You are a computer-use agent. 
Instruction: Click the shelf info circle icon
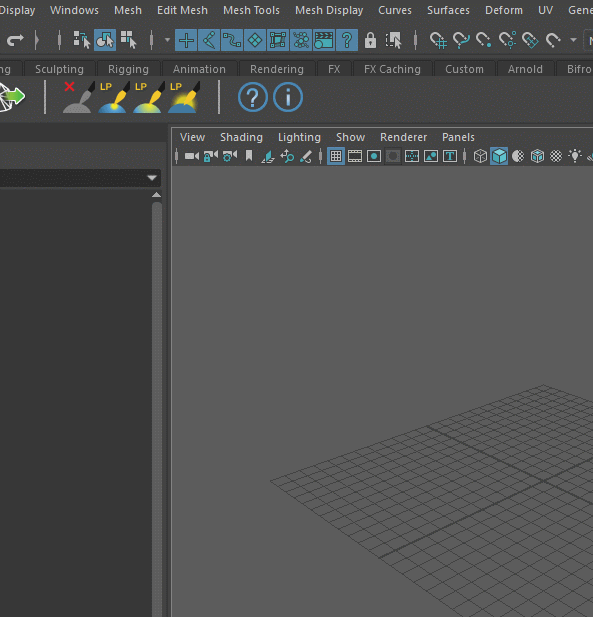288,97
